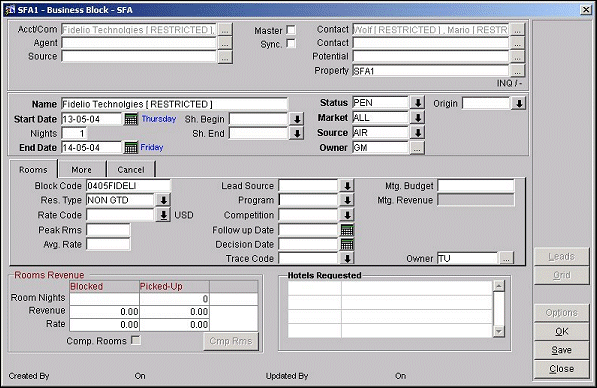Expand the Status dropdown showing PEN
The image size is (597, 388).
tap(418, 103)
